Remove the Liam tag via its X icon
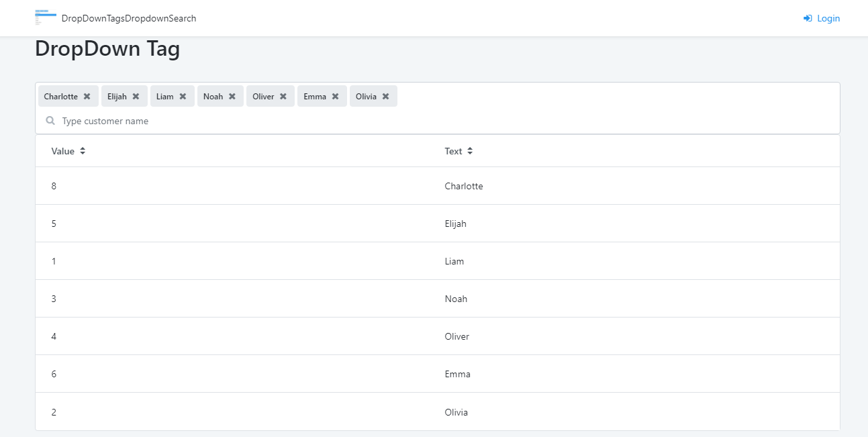Screen dimensions: 868x437 tap(183, 96)
